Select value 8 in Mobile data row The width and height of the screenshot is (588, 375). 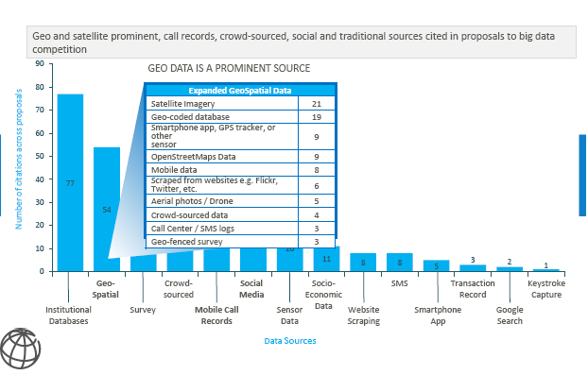(x=317, y=170)
